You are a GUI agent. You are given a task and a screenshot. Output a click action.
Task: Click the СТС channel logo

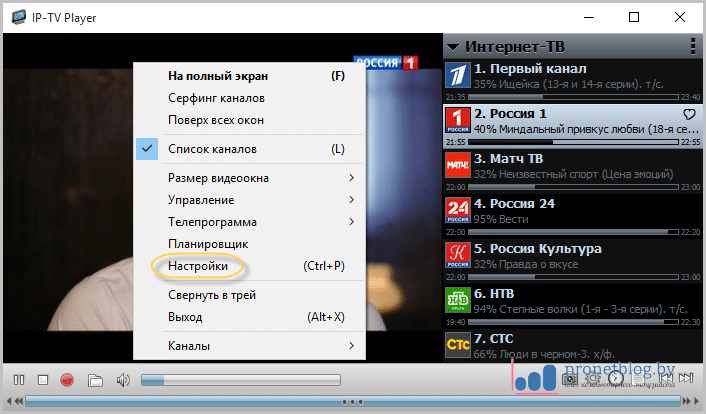458,345
